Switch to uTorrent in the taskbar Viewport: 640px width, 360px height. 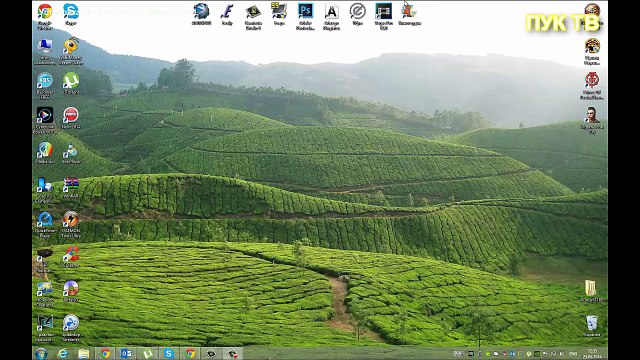[x=147, y=353]
